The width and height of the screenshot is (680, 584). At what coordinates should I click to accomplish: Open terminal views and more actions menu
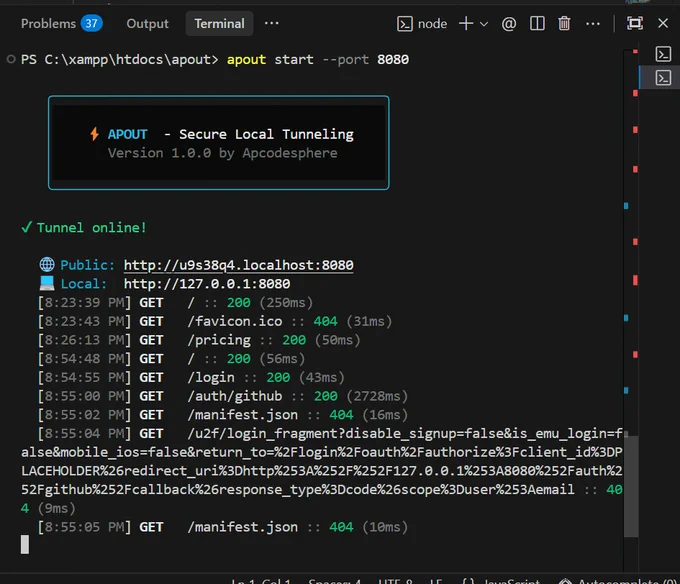click(592, 23)
